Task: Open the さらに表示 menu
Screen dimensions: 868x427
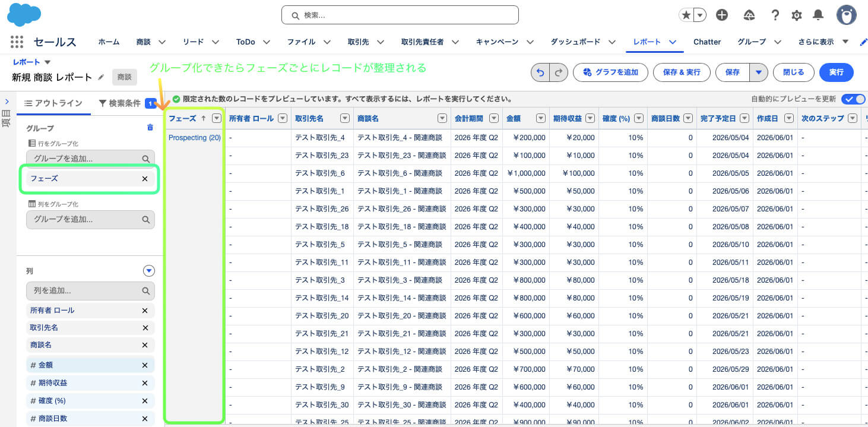Action: pos(824,42)
